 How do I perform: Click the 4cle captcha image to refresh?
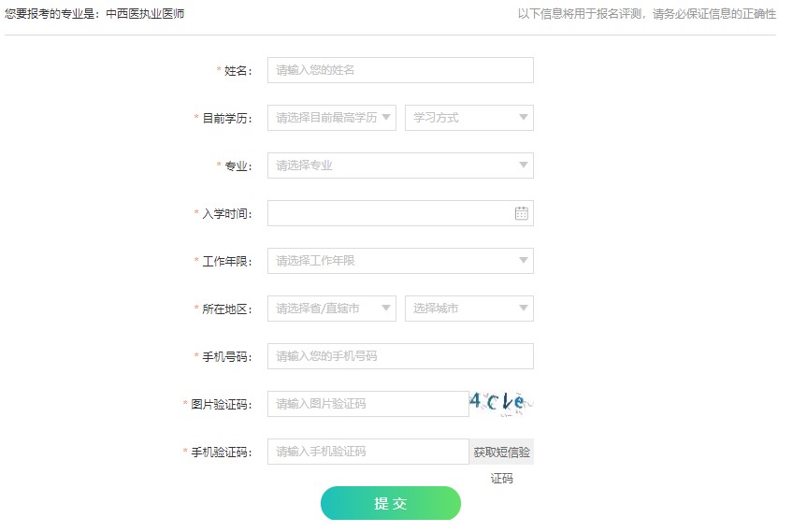tap(502, 403)
